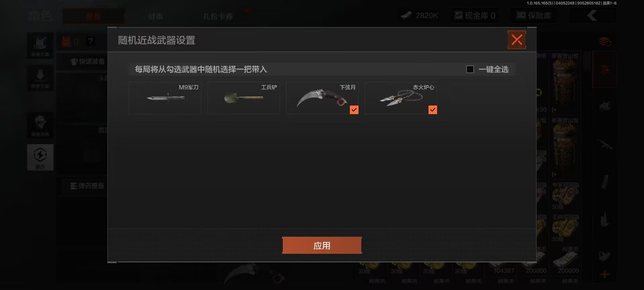Click the back arrow icon
The image size is (644, 290).
[592, 15]
